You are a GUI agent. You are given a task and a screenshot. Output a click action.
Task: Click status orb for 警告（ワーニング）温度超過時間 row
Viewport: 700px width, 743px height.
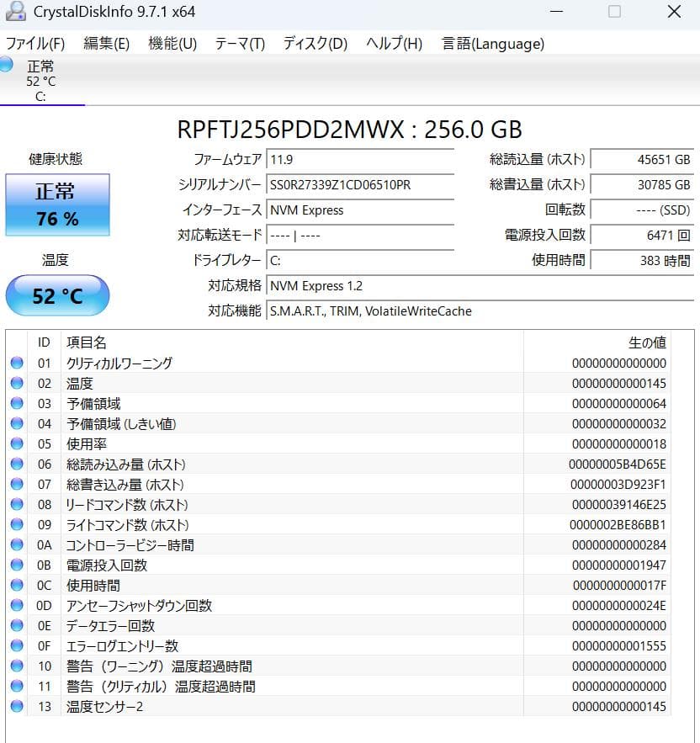(x=17, y=666)
